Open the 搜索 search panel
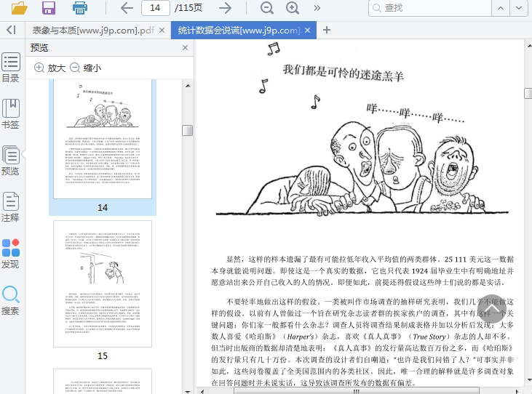 click(10, 300)
